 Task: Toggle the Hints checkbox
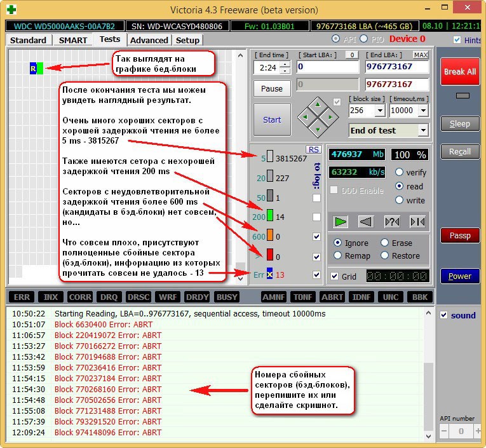[x=457, y=39]
